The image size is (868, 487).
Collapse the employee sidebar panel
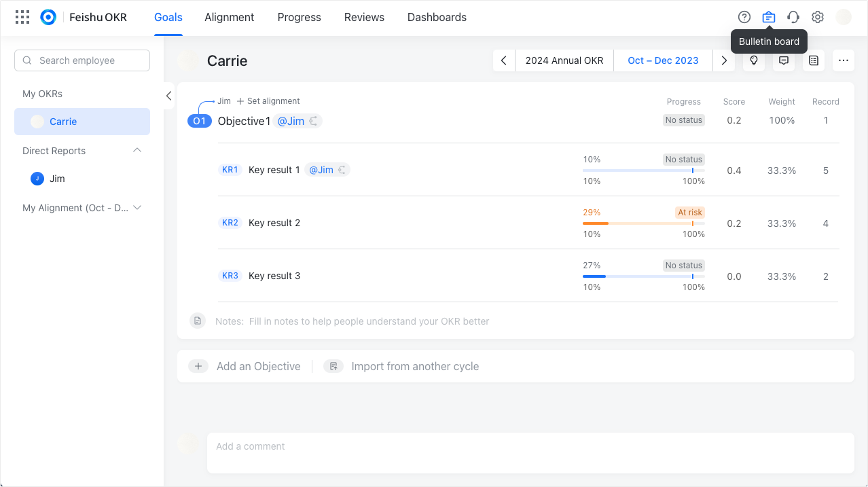tap(168, 96)
